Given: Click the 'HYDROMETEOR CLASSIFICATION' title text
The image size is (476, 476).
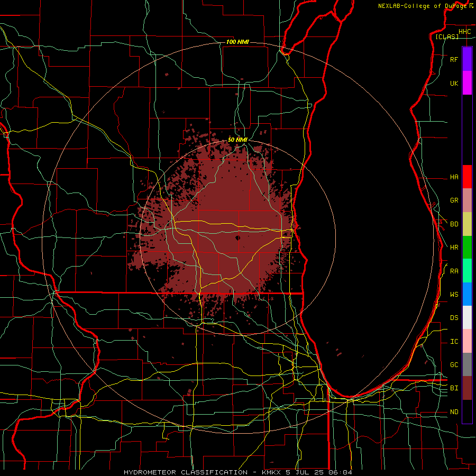Looking at the screenshot, I should (186, 472).
